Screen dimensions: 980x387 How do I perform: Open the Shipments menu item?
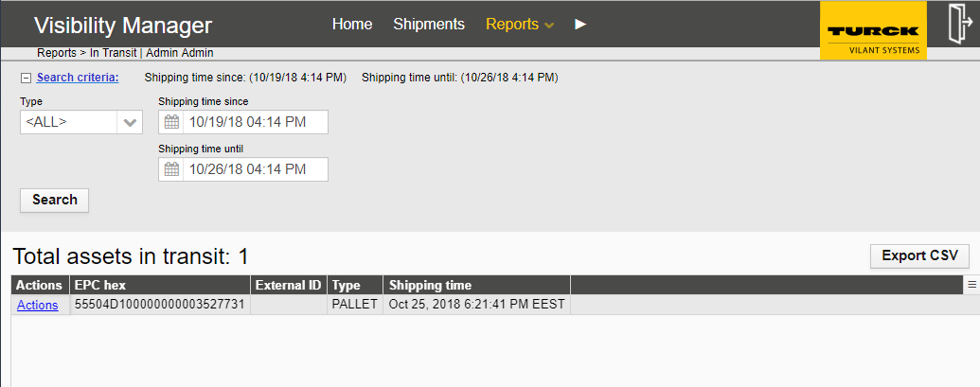(429, 24)
